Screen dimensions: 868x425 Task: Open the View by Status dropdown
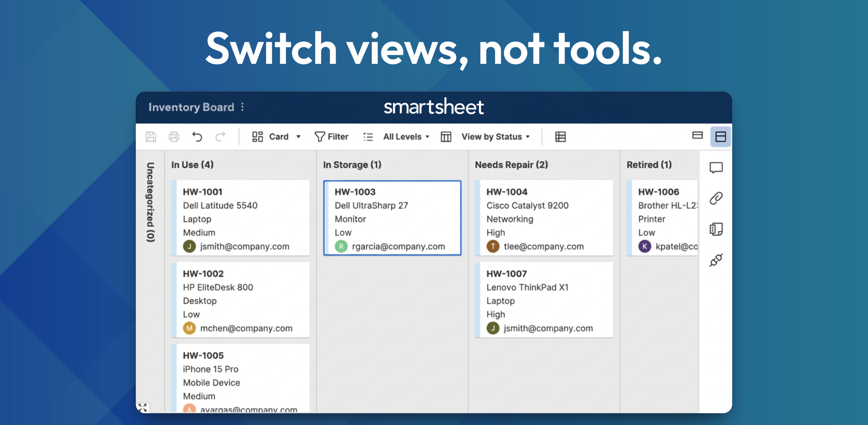click(x=496, y=137)
